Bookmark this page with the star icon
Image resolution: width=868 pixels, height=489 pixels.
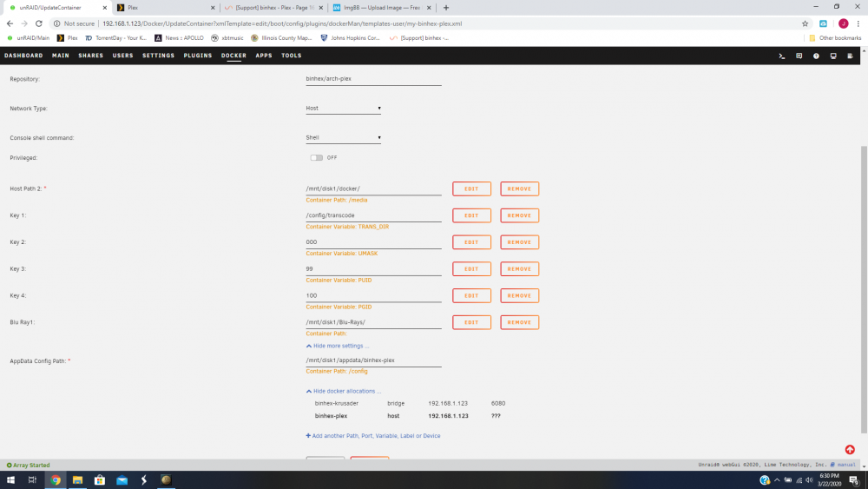(805, 23)
